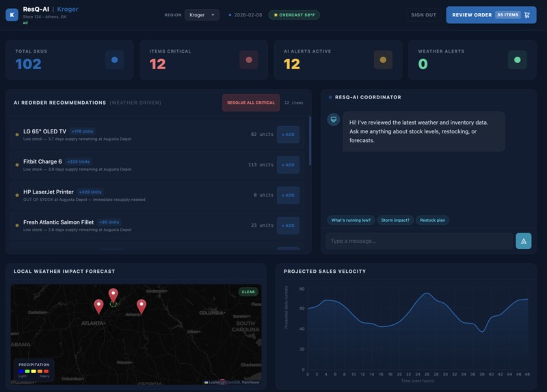
Task: Click the northernmost red map pin
Action: [x=113, y=295]
